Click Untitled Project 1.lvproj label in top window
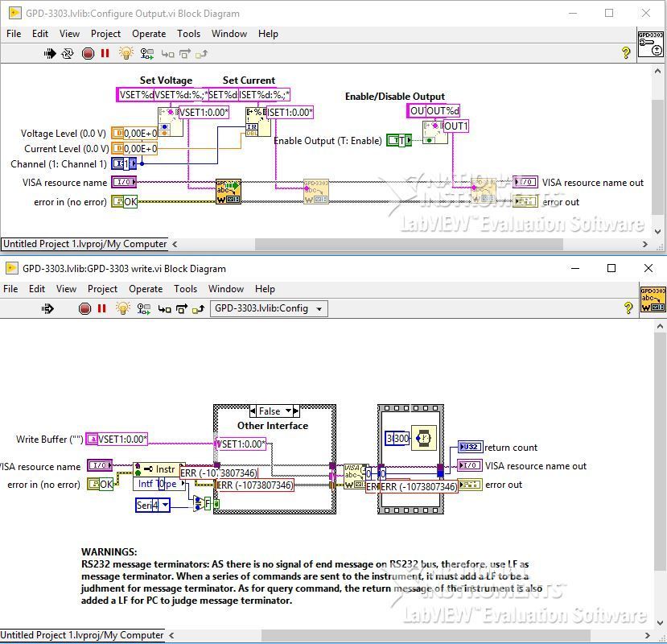This screenshot has height=644, width=667. coord(85,244)
